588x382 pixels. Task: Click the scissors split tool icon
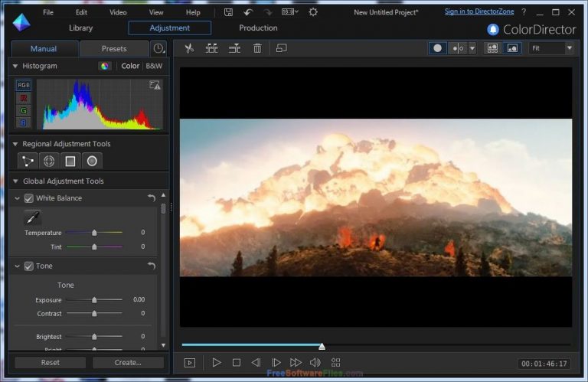pyautogui.click(x=189, y=48)
